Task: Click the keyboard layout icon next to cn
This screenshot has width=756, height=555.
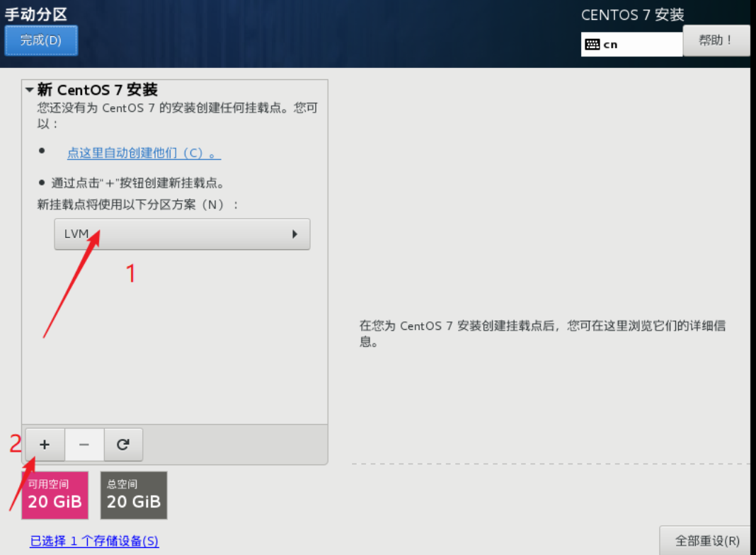Action: point(592,45)
